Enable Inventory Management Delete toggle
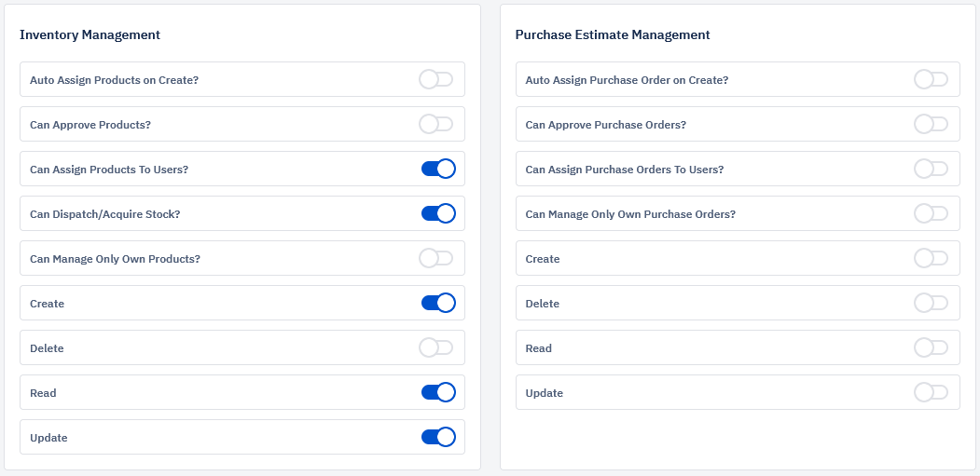Screen dimensions: 980x476 (x=436, y=347)
